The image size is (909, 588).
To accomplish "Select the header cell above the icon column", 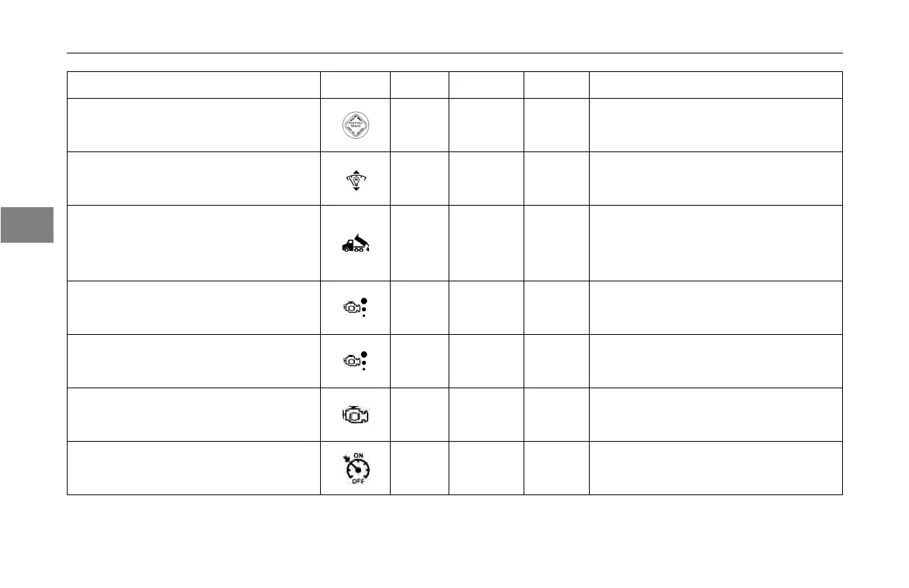I will click(x=355, y=85).
